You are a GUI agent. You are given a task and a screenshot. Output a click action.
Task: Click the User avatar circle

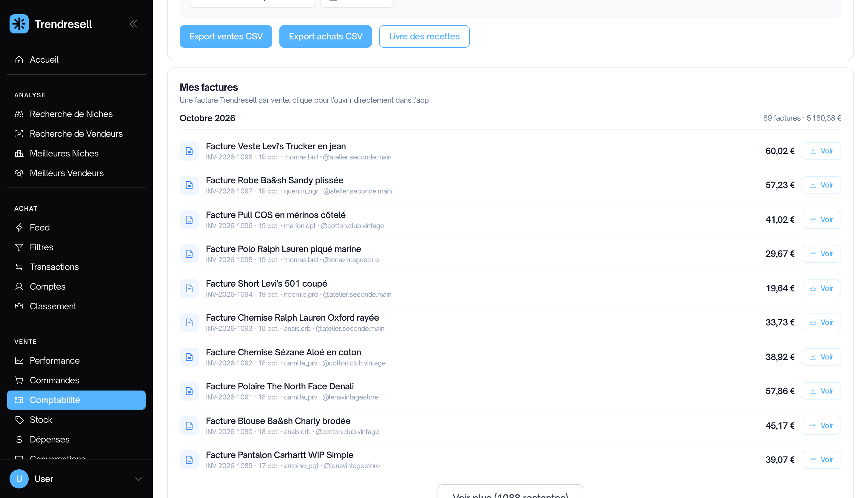pos(19,479)
